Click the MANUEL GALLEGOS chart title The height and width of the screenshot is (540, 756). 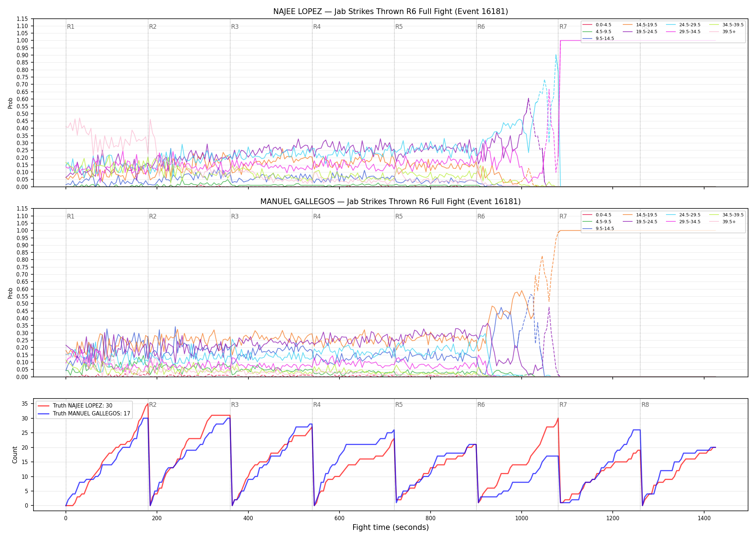click(x=391, y=202)
